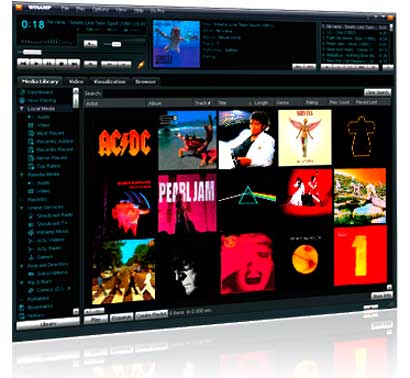This screenshot has width=410, height=378.
Task: Open Winamp Music icon
Action: (31, 232)
